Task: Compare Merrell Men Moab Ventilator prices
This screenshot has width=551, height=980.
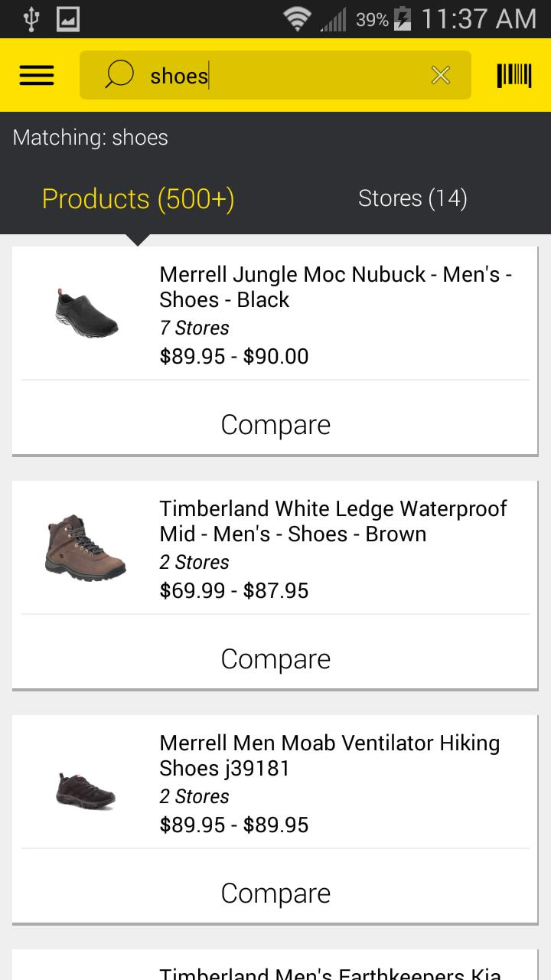Action: tap(275, 893)
